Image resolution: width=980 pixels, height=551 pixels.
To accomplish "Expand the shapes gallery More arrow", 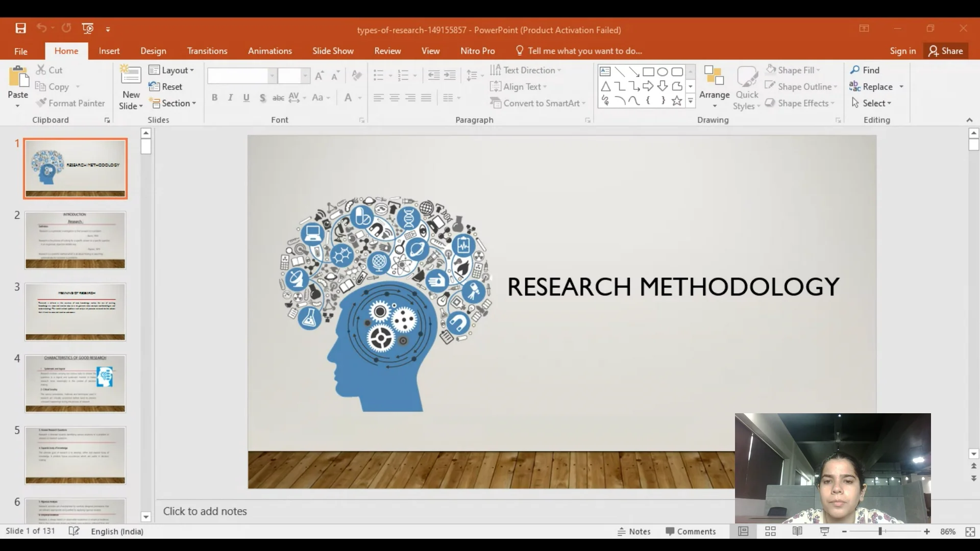I will tap(691, 101).
